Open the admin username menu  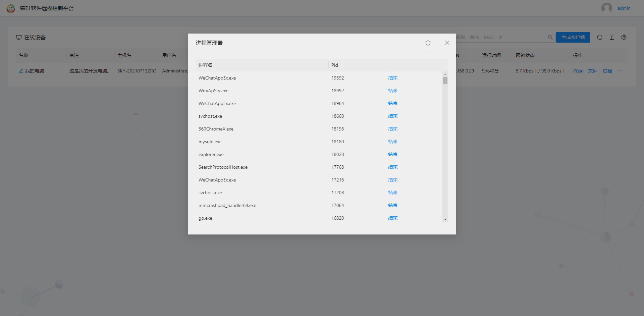click(x=624, y=8)
